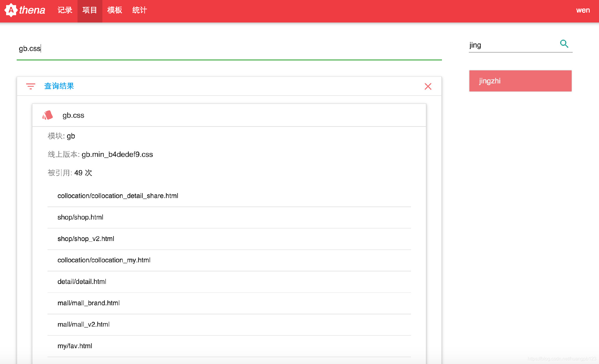Open the wen user menu
Screen dimensions: 599x364
[583, 10]
